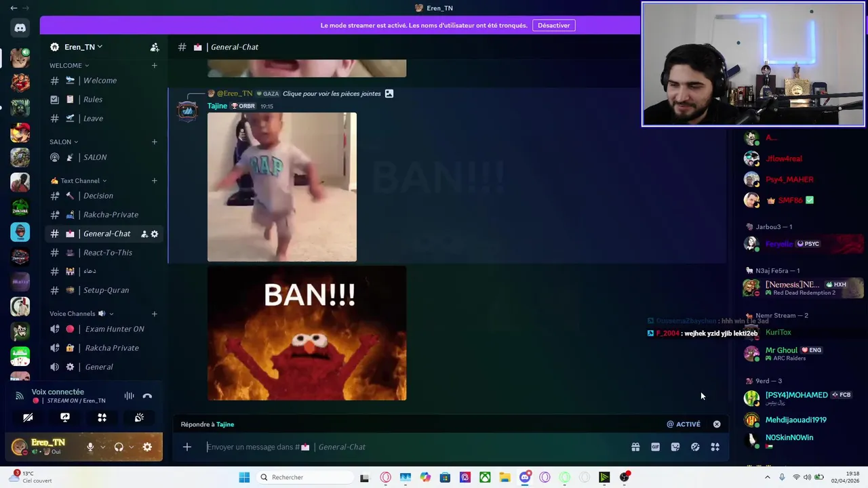Disable streamer mode with Désactiver
The width and height of the screenshot is (868, 488).
554,25
